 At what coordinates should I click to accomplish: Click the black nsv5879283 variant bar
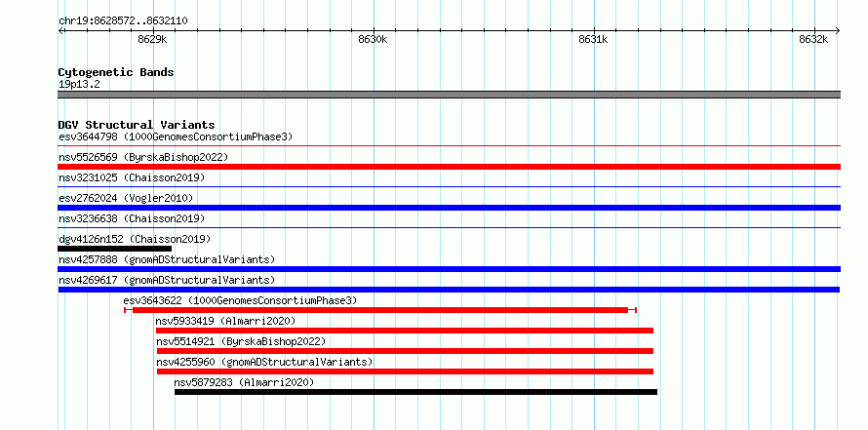(x=415, y=392)
